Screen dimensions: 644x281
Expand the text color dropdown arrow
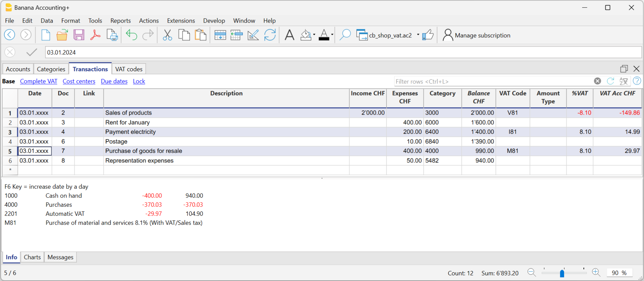(332, 35)
